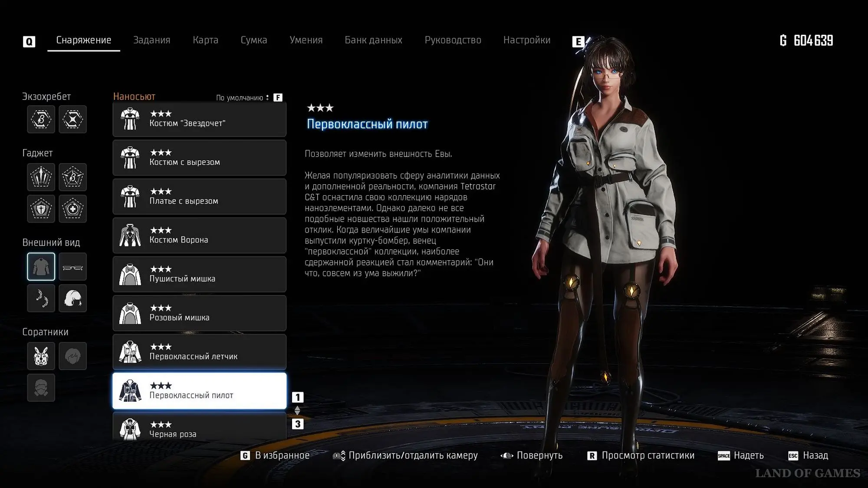Open the first Экзохребет slot icon
The image size is (868, 488).
[41, 119]
